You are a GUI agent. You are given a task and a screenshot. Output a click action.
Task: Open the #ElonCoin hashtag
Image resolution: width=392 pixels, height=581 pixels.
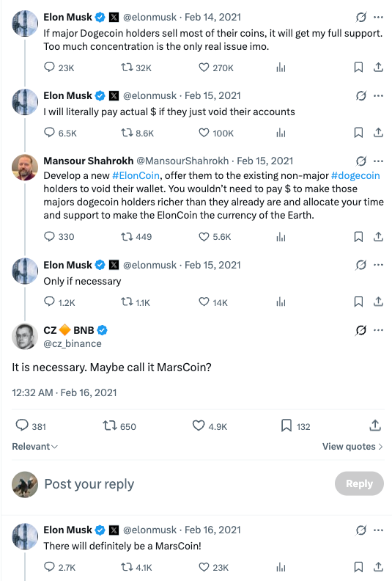[136, 175]
